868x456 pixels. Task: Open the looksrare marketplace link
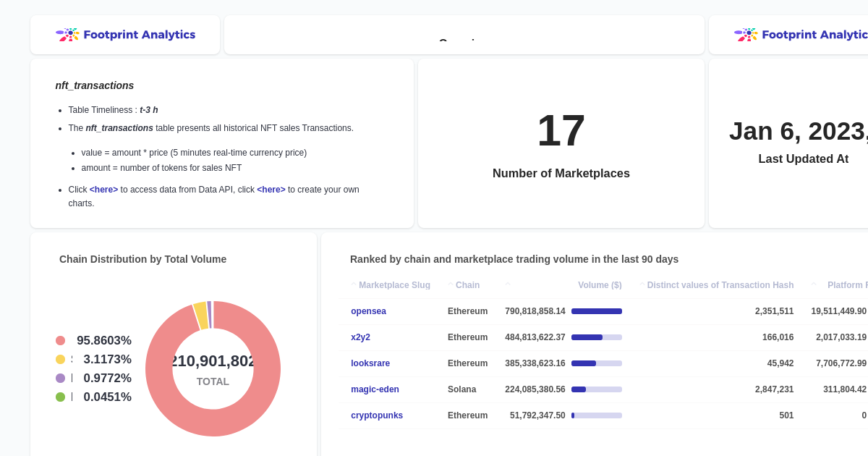click(x=370, y=363)
